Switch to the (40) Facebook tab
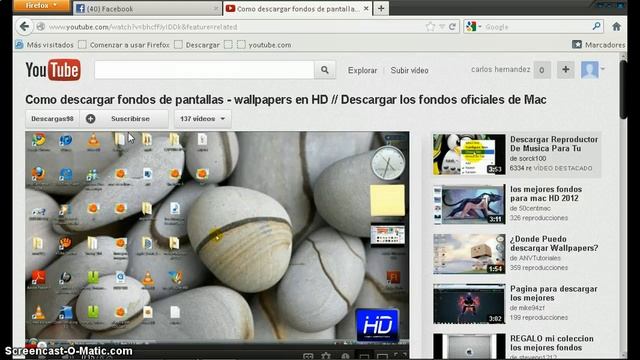The width and height of the screenshot is (640, 360). click(x=147, y=9)
